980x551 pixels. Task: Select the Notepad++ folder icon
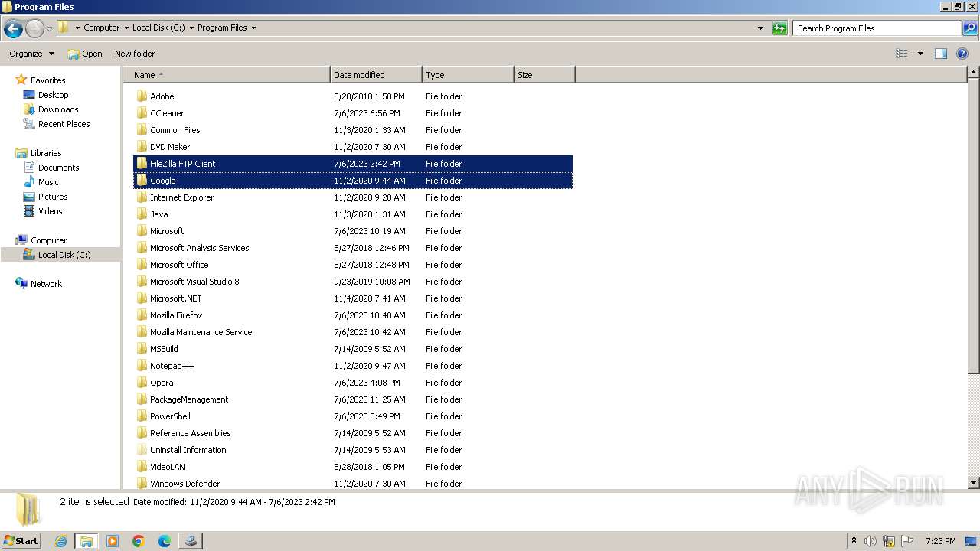[142, 366]
